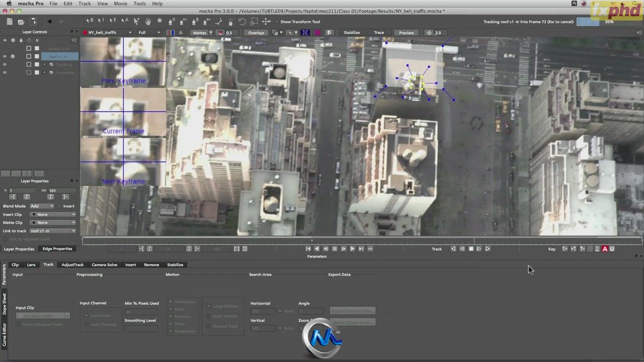
Task: Toggle visibility eye of roof c1 -tr layer
Action: click(5, 56)
